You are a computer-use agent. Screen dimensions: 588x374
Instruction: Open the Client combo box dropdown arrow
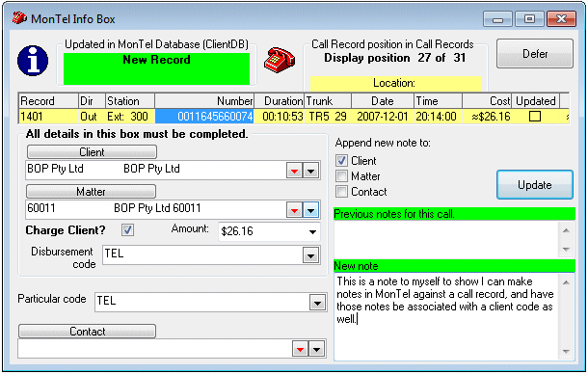311,171
